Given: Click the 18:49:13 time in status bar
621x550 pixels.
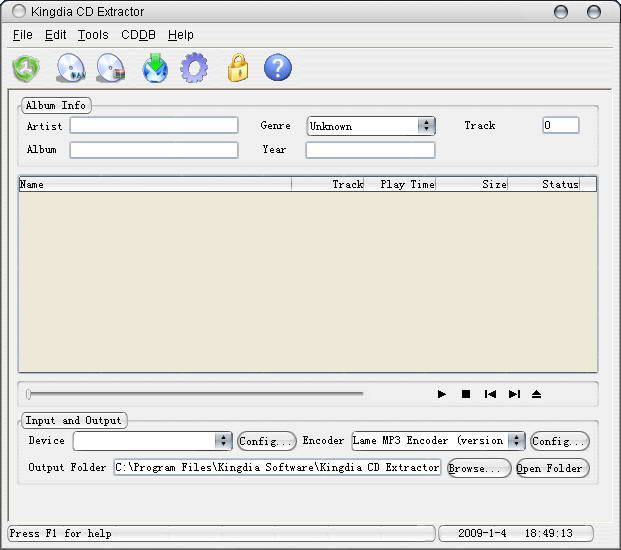Looking at the screenshot, I should pos(549,534).
